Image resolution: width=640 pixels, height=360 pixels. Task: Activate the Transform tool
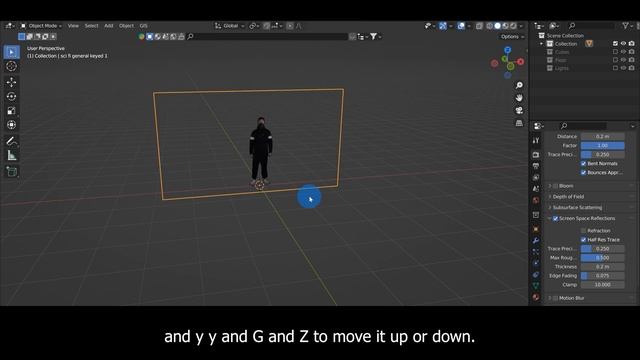(x=11, y=125)
